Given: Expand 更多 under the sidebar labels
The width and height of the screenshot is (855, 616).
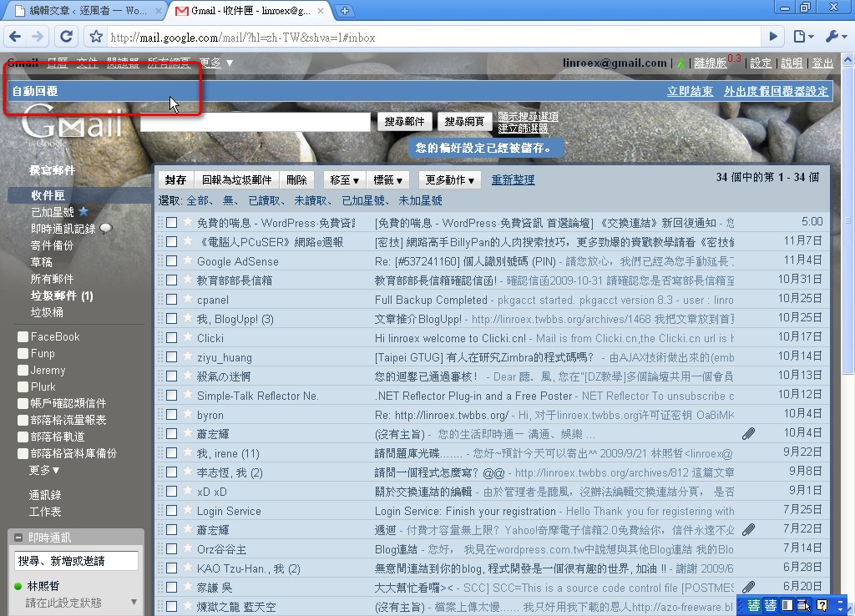Looking at the screenshot, I should coord(44,470).
